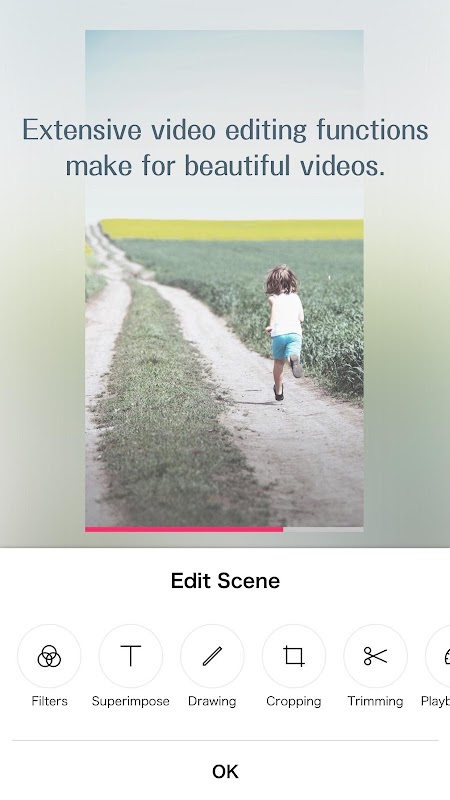This screenshot has height=800, width=450.
Task: Select the Trimming scissors icon
Action: pyautogui.click(x=376, y=656)
